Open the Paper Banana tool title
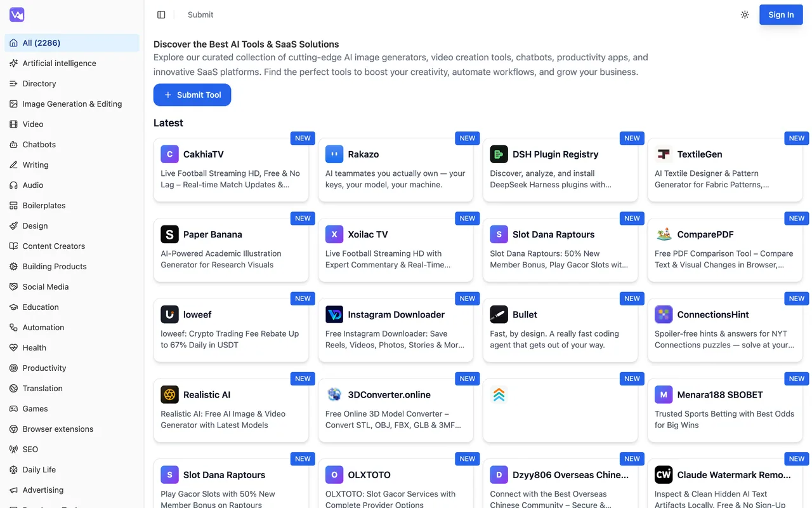Image resolution: width=812 pixels, height=508 pixels. point(213,234)
